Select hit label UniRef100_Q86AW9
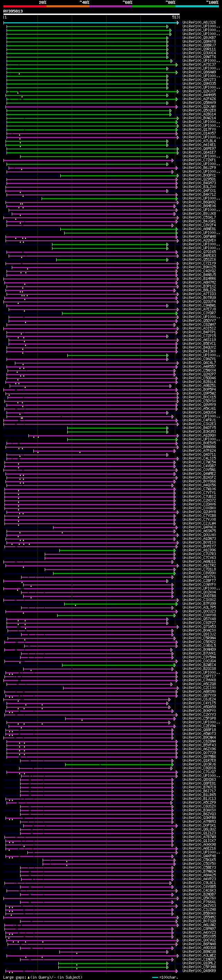 pos(199,72)
